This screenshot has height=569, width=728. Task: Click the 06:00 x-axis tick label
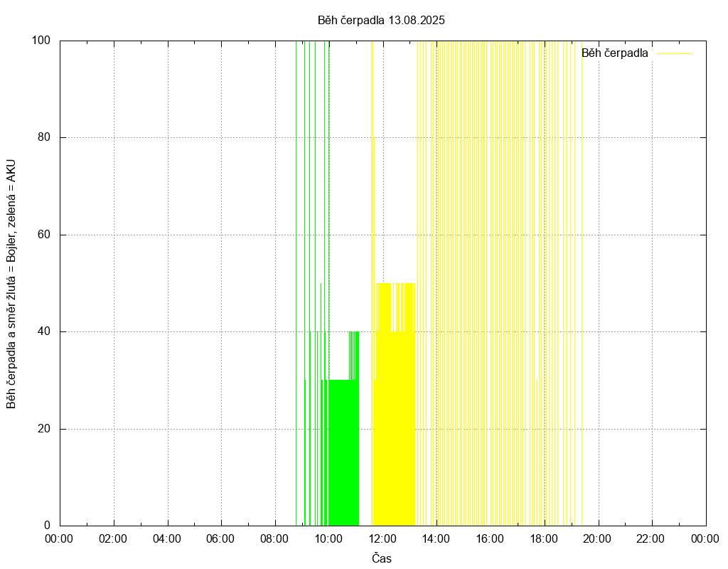tap(220, 539)
